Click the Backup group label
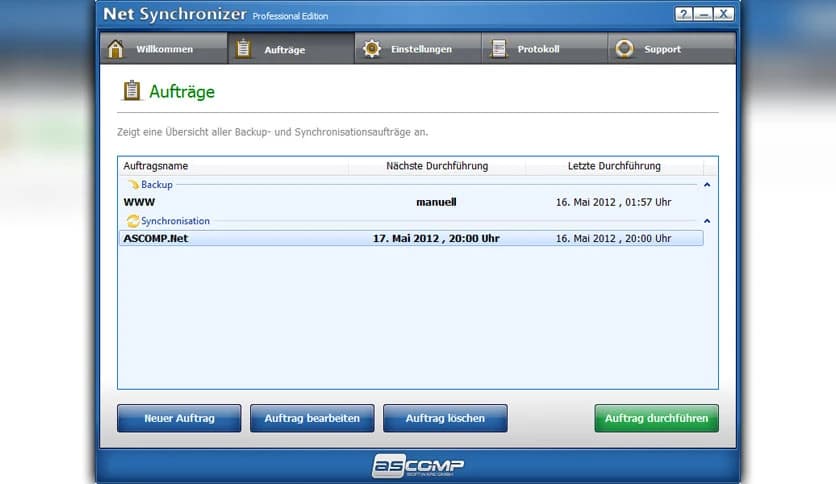 pos(157,184)
